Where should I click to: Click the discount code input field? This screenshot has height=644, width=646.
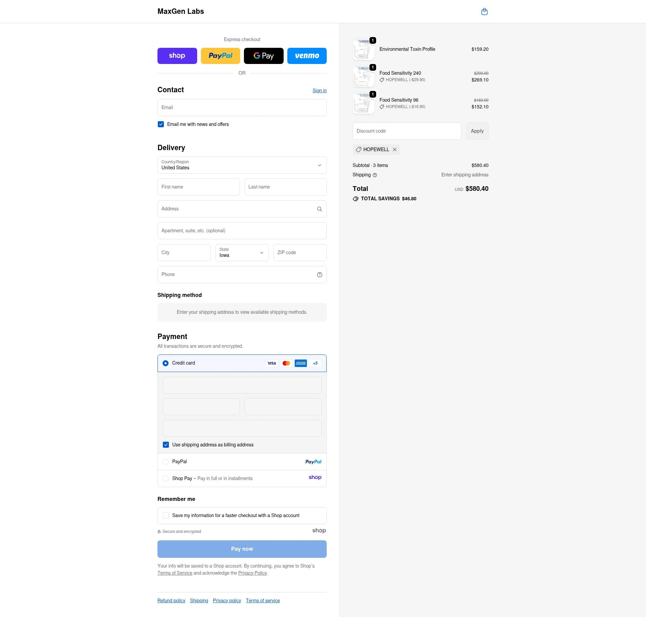pos(406,131)
